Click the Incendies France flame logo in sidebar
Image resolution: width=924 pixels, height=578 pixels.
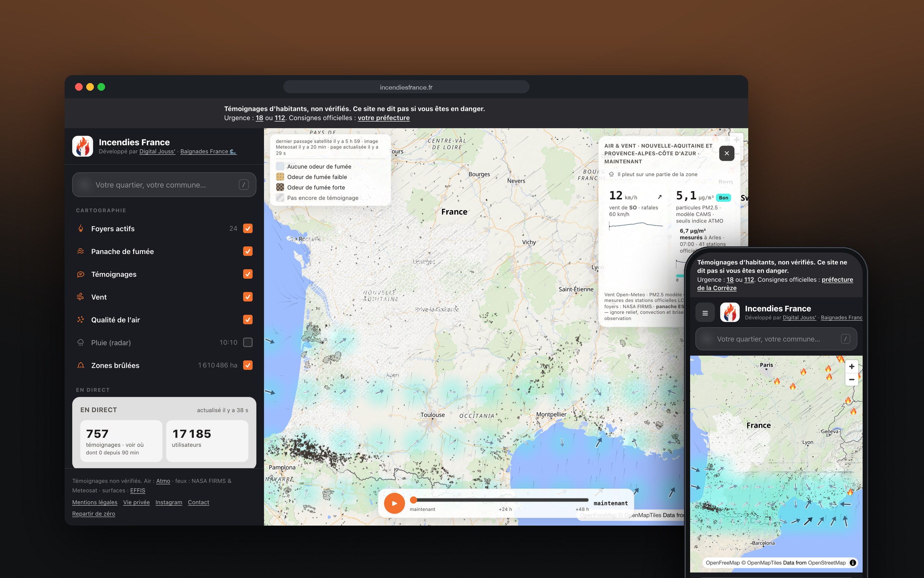pyautogui.click(x=82, y=146)
